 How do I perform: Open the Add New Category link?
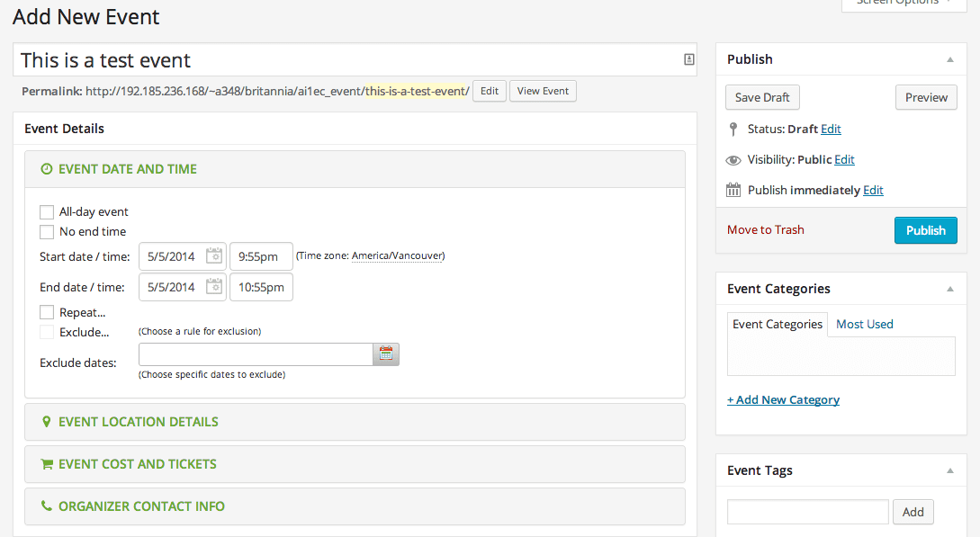tap(783, 399)
